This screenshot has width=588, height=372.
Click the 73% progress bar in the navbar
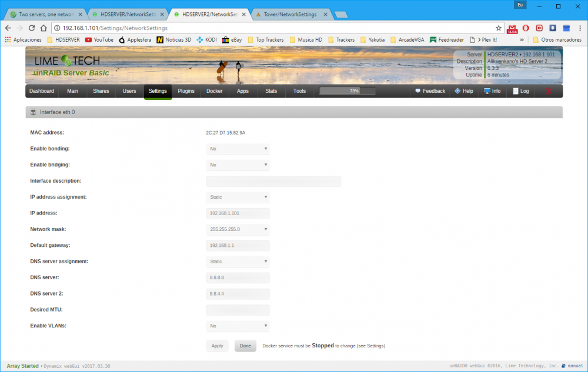click(348, 91)
